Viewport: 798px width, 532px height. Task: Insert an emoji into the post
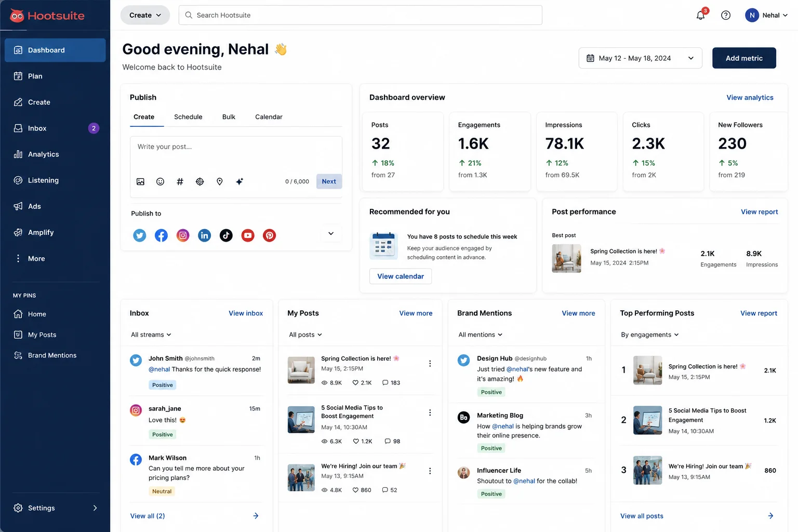pyautogui.click(x=160, y=181)
